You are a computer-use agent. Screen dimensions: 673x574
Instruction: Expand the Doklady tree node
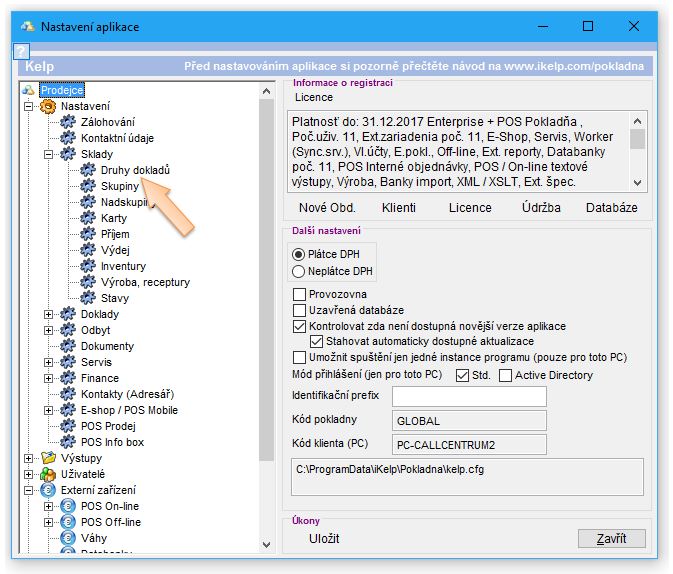point(49,314)
